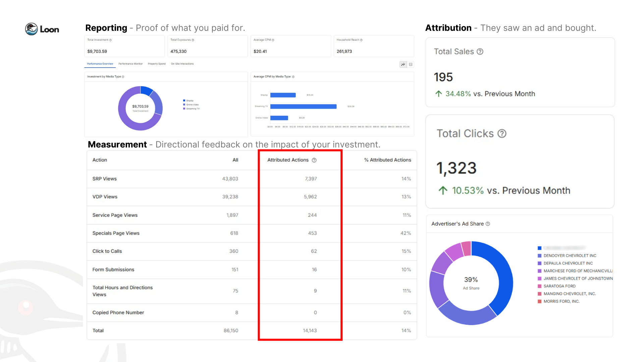Click the Attributed Actions info icon
Screen dimensions: 644x362
pos(314,160)
